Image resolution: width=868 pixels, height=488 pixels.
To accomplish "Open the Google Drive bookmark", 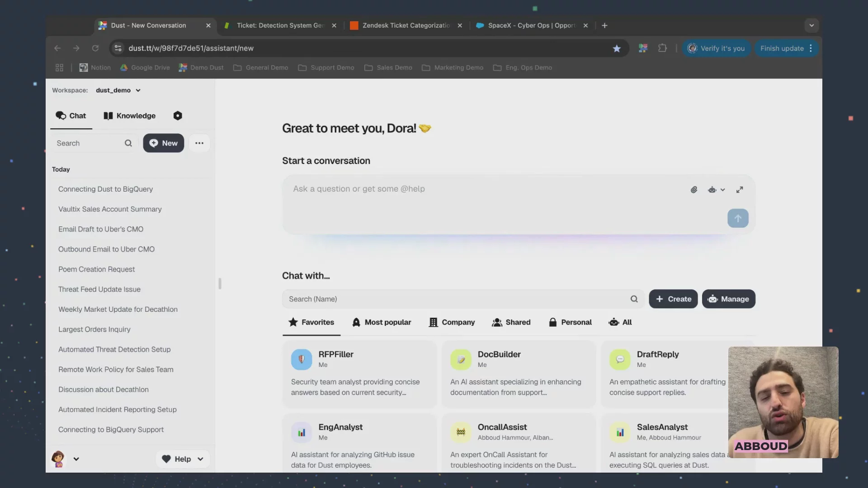I will [x=145, y=68].
